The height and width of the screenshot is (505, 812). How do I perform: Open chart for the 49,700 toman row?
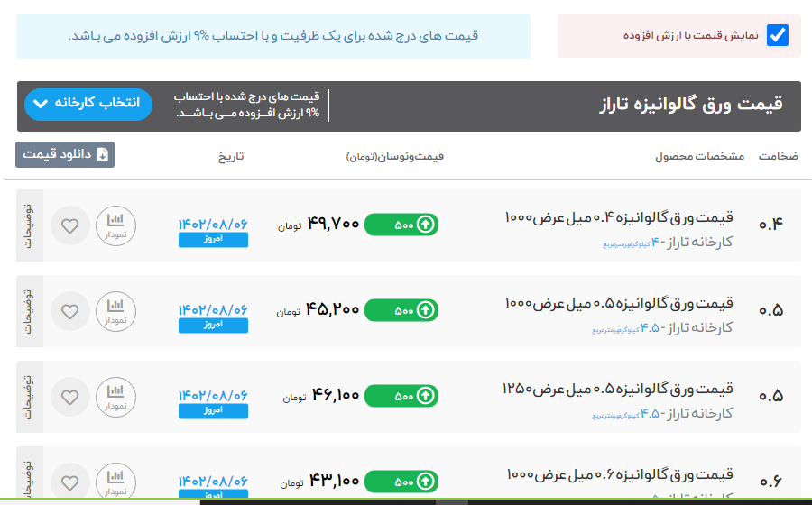coord(115,225)
